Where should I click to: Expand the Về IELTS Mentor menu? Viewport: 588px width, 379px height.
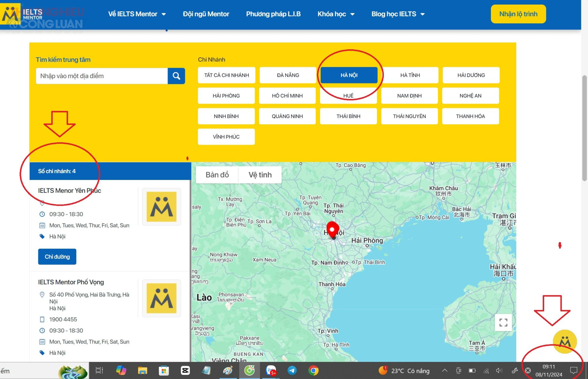pyautogui.click(x=137, y=14)
